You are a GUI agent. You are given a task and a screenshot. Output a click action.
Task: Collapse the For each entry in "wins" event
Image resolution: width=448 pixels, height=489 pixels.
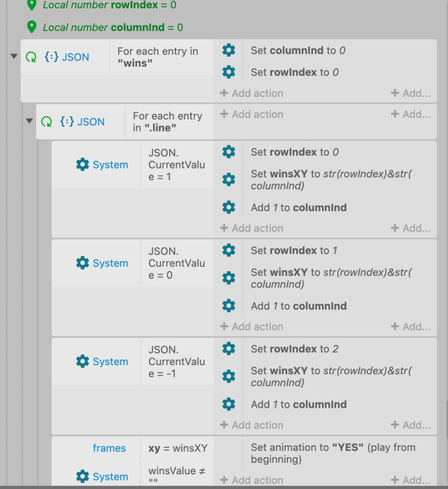point(13,57)
